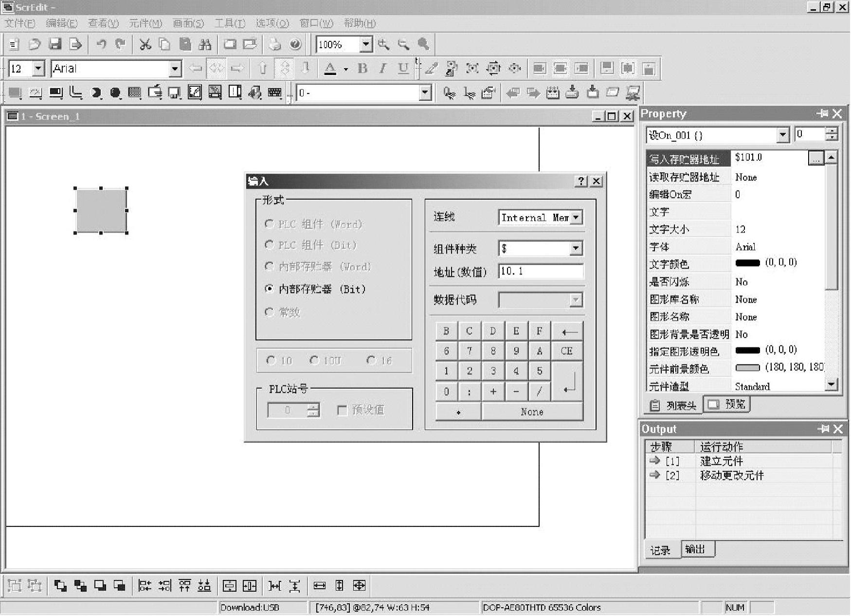Click the Copy icon in the toolbar
This screenshot has height=616, width=851.
click(165, 44)
